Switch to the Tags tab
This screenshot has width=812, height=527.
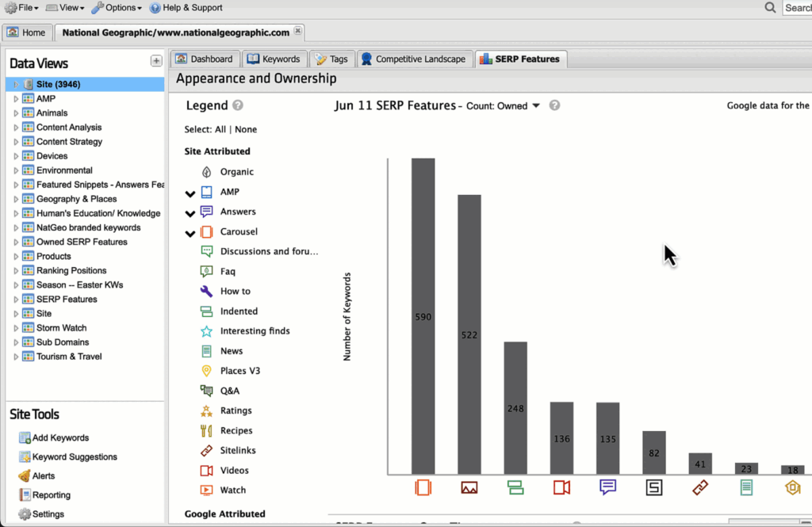click(332, 59)
